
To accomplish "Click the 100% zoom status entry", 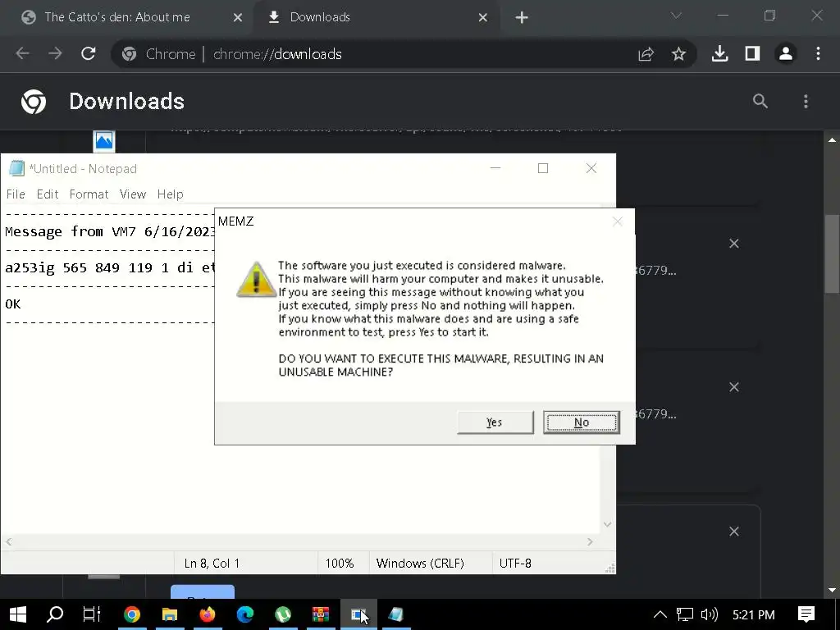I will 340,563.
